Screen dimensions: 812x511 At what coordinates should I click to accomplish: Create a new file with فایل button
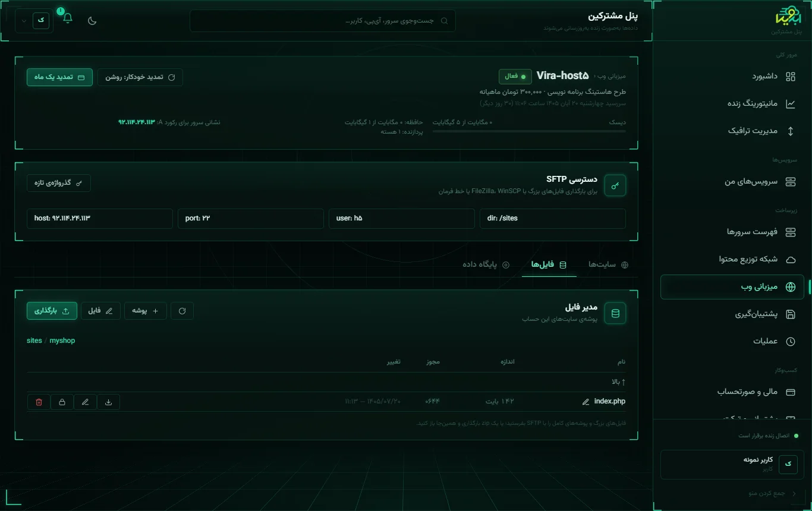pos(100,311)
